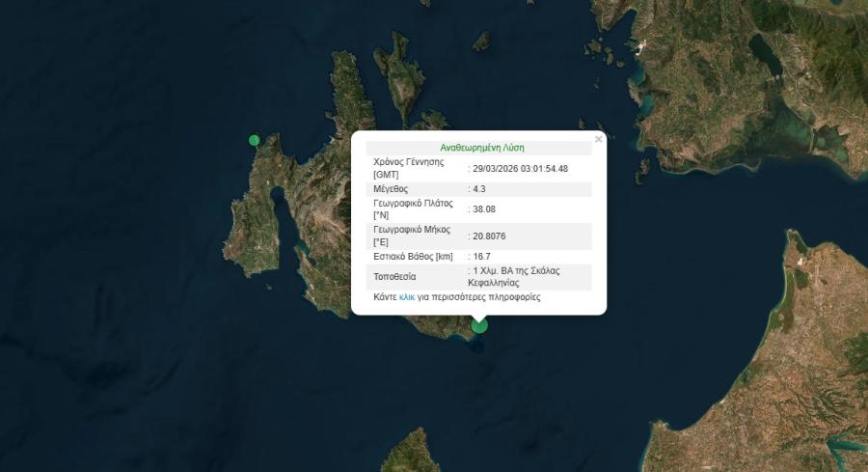Click the magnitude value 4.3

point(479,189)
